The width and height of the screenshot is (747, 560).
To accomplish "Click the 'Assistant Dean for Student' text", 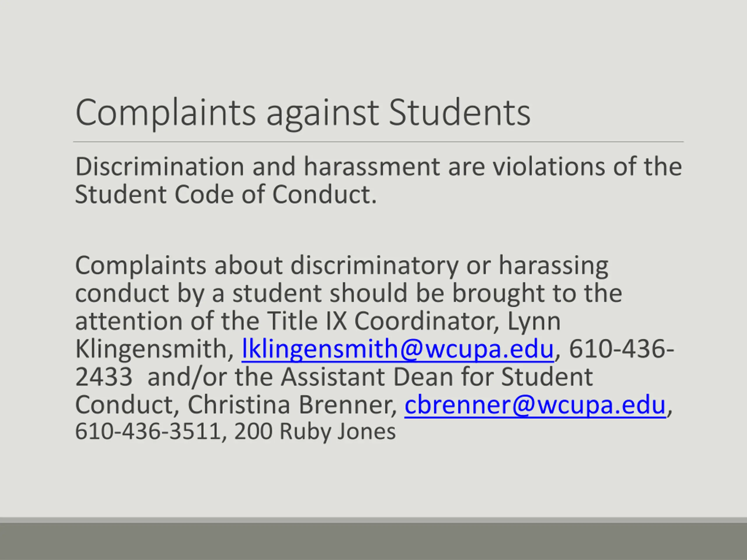I will click(x=437, y=377).
